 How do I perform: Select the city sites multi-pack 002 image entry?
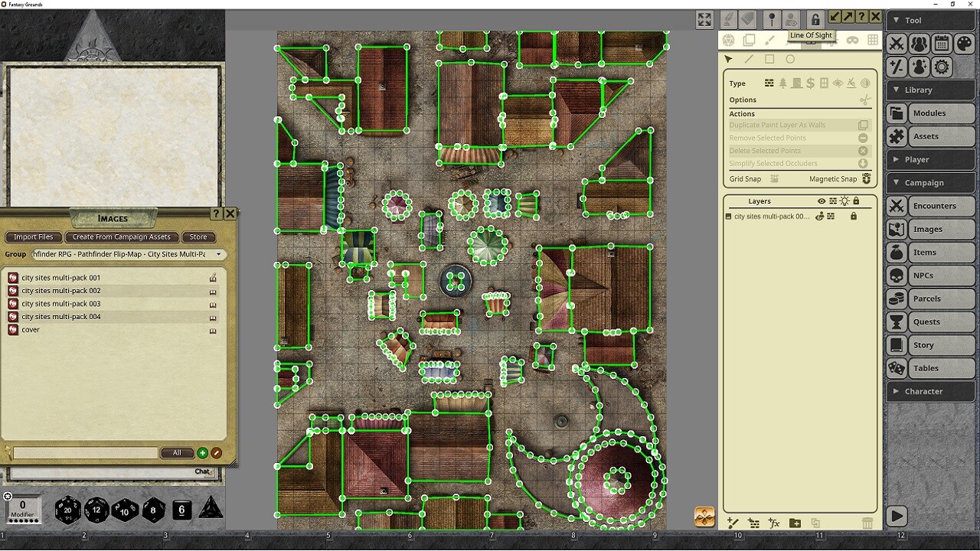tap(61, 290)
